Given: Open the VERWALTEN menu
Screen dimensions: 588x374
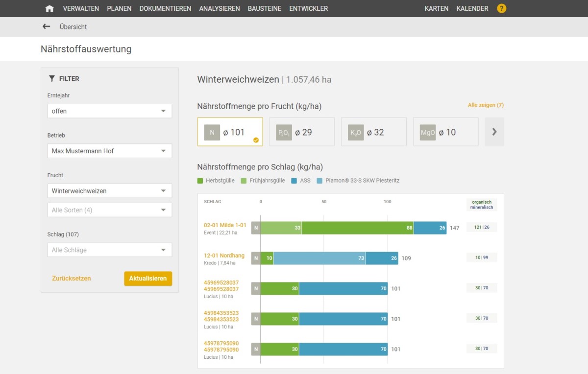Looking at the screenshot, I should [81, 8].
